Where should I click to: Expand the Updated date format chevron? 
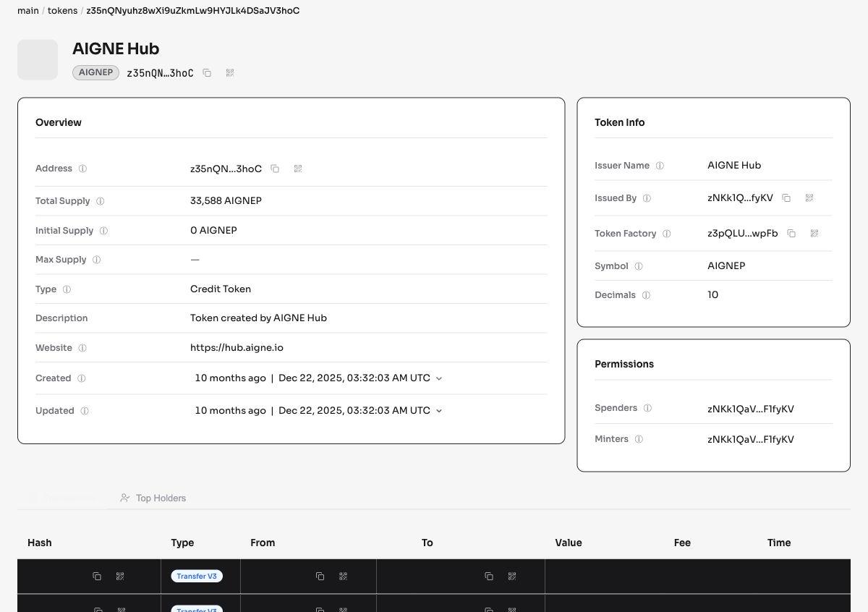pos(439,411)
